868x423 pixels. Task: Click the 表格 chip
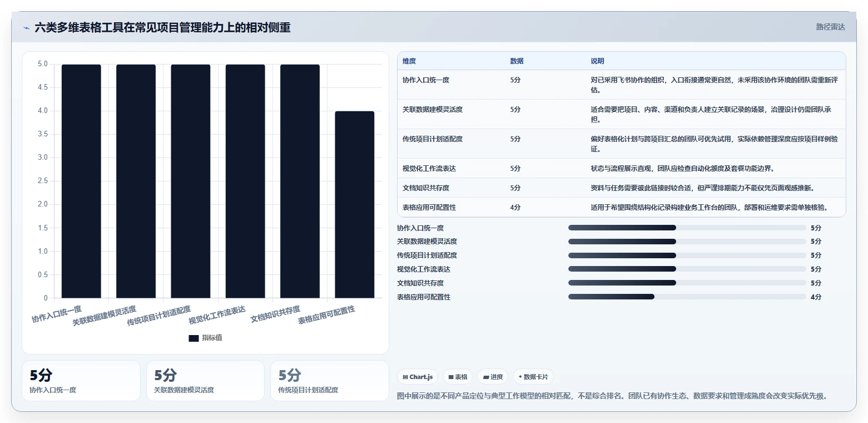coord(458,377)
